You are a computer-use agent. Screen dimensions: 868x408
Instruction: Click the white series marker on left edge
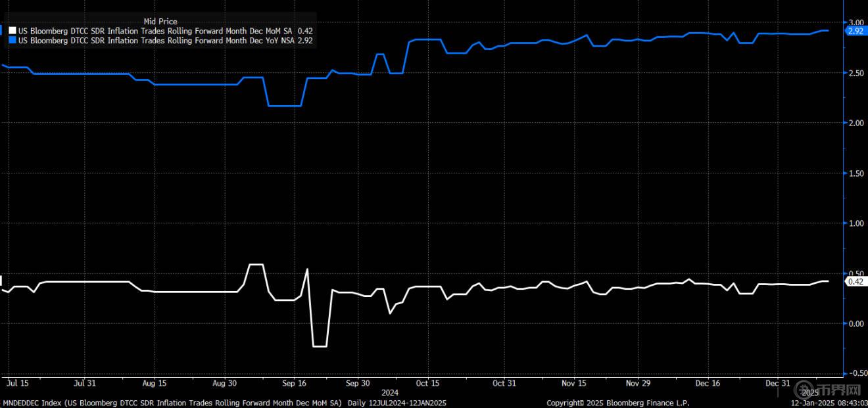(2, 280)
